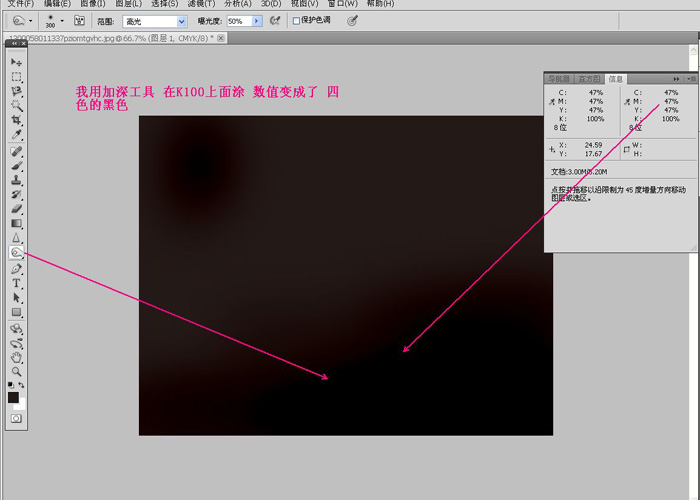Toggle the 保护色调 checkbox
The width and height of the screenshot is (700, 500).
pos(296,20)
